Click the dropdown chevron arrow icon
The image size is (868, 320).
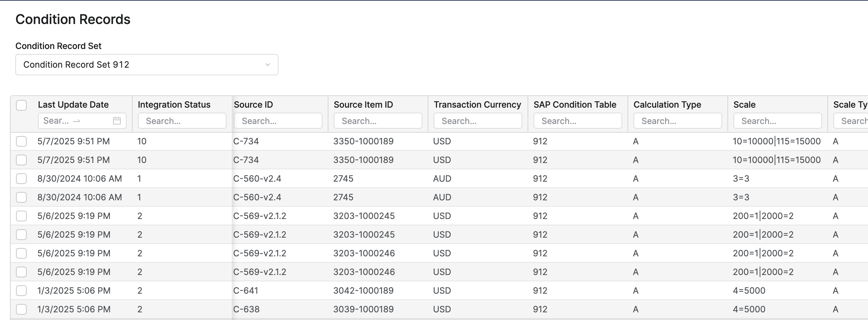pyautogui.click(x=267, y=65)
